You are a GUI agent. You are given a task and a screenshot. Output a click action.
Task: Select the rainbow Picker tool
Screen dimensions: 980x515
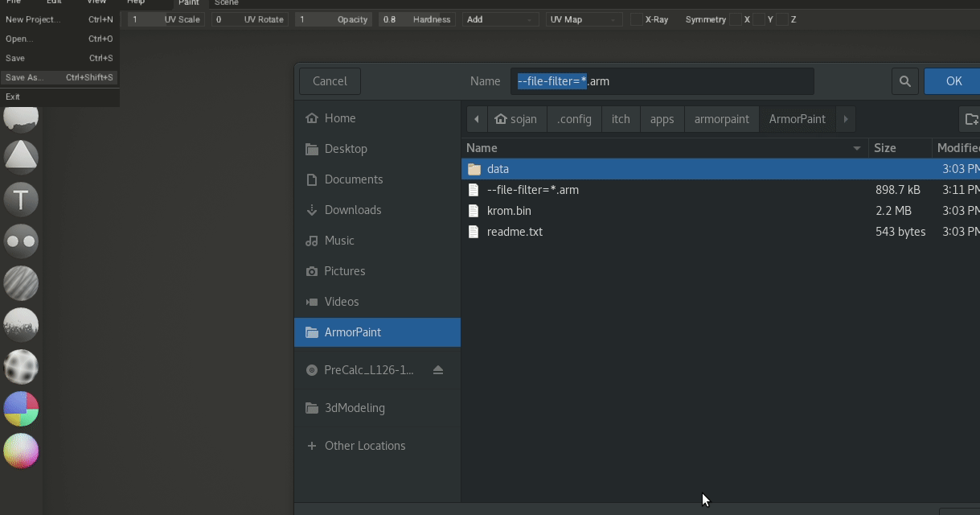pyautogui.click(x=21, y=451)
